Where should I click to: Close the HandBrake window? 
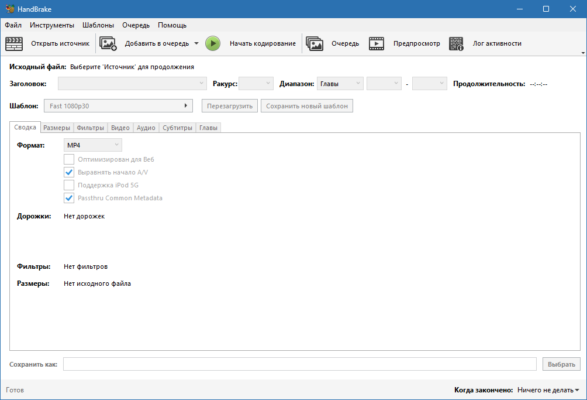click(x=573, y=9)
